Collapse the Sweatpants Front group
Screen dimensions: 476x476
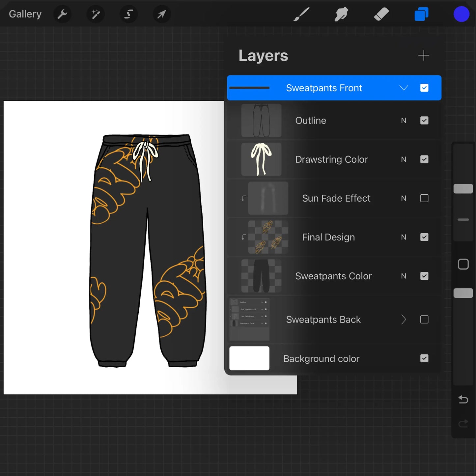click(404, 88)
